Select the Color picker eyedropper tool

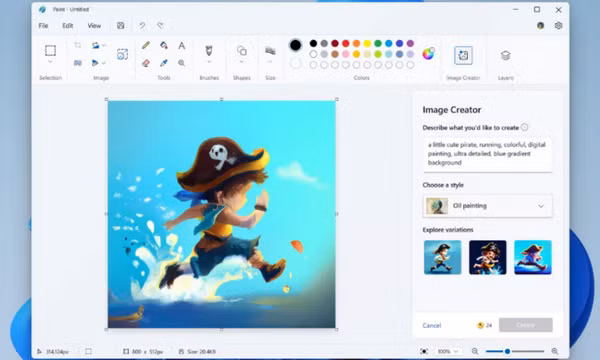(x=164, y=63)
